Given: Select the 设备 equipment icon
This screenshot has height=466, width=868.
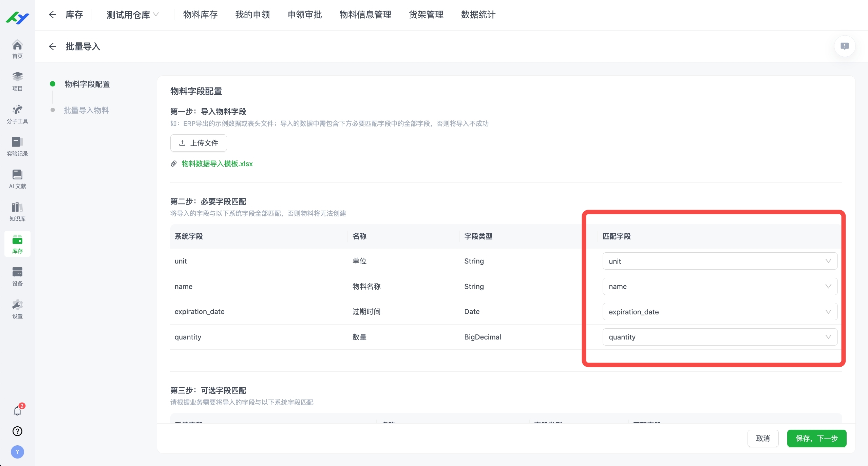Looking at the screenshot, I should 17,275.
